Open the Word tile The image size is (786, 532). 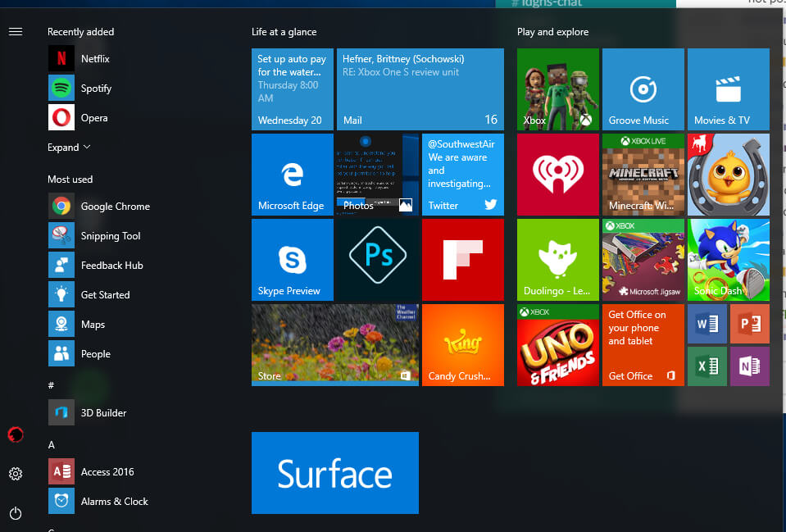pos(707,324)
